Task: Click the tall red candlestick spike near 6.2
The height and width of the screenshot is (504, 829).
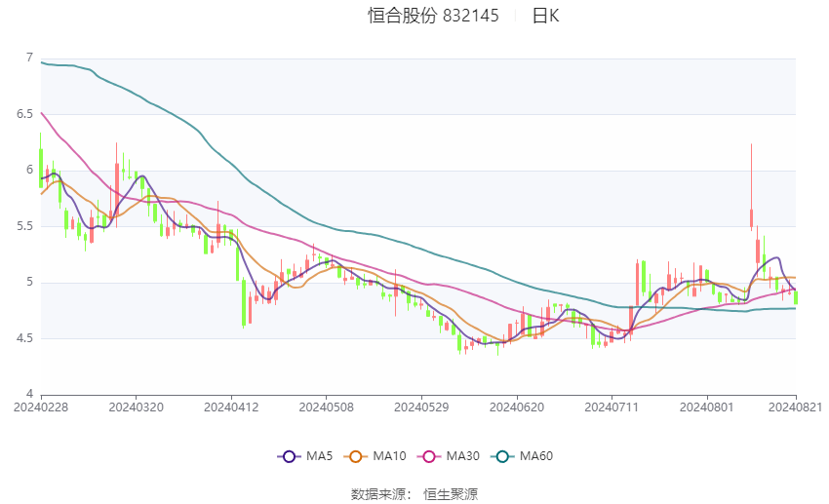Action: [x=751, y=186]
